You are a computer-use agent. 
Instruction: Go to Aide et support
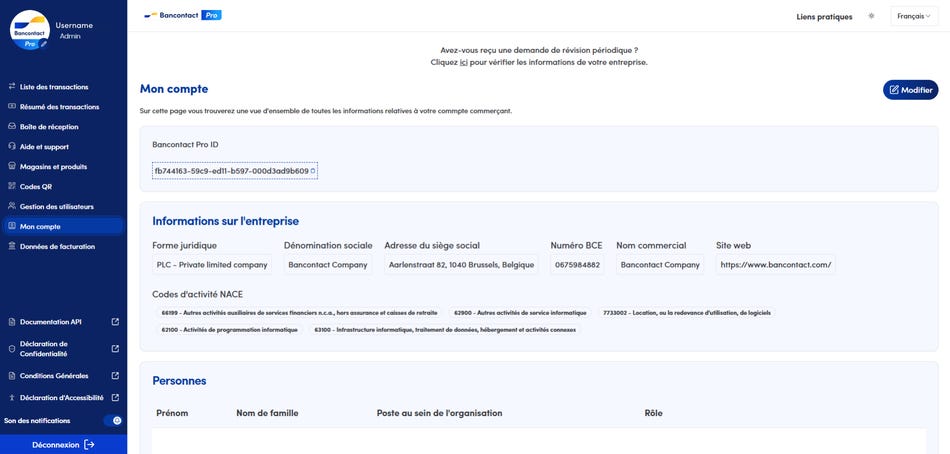pos(44,147)
